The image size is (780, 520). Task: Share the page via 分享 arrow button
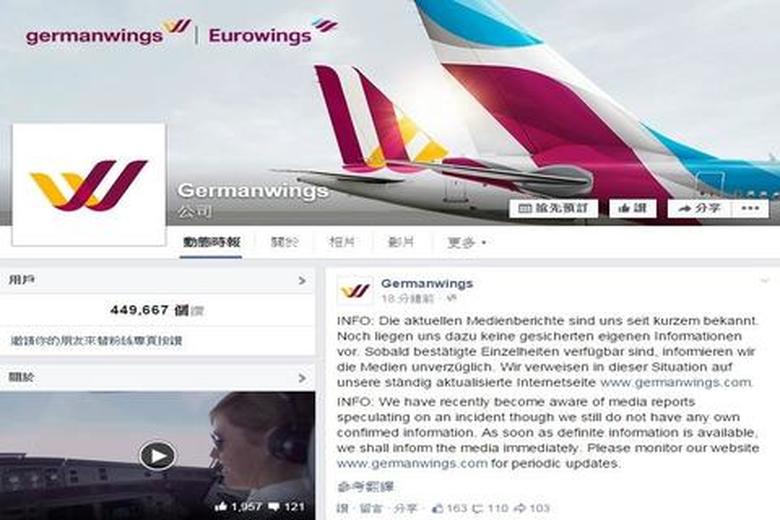[x=700, y=208]
